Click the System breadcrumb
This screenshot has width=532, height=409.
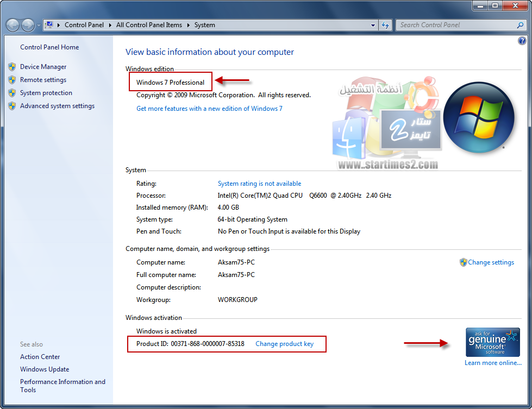[x=204, y=25]
